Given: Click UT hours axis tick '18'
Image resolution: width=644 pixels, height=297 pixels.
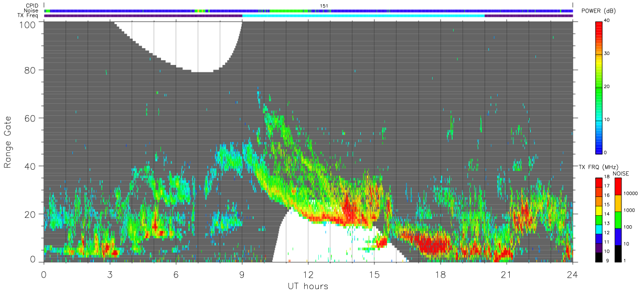Looking at the screenshot, I should pos(440,274).
